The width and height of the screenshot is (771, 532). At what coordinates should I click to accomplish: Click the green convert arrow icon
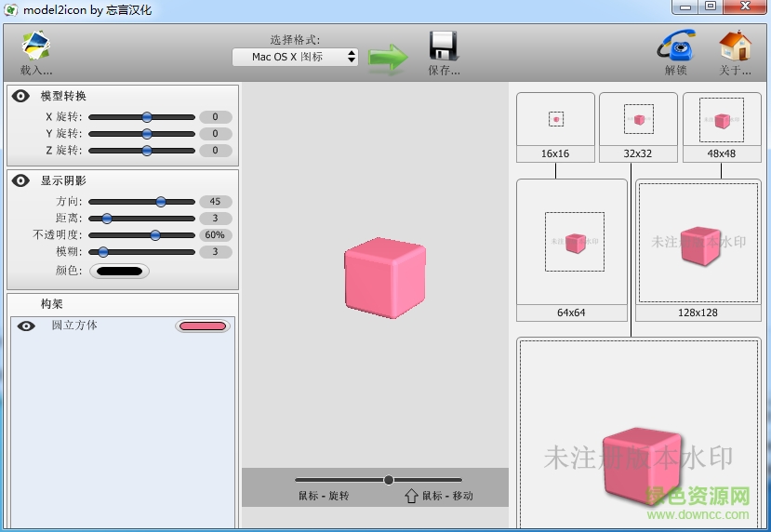click(388, 58)
